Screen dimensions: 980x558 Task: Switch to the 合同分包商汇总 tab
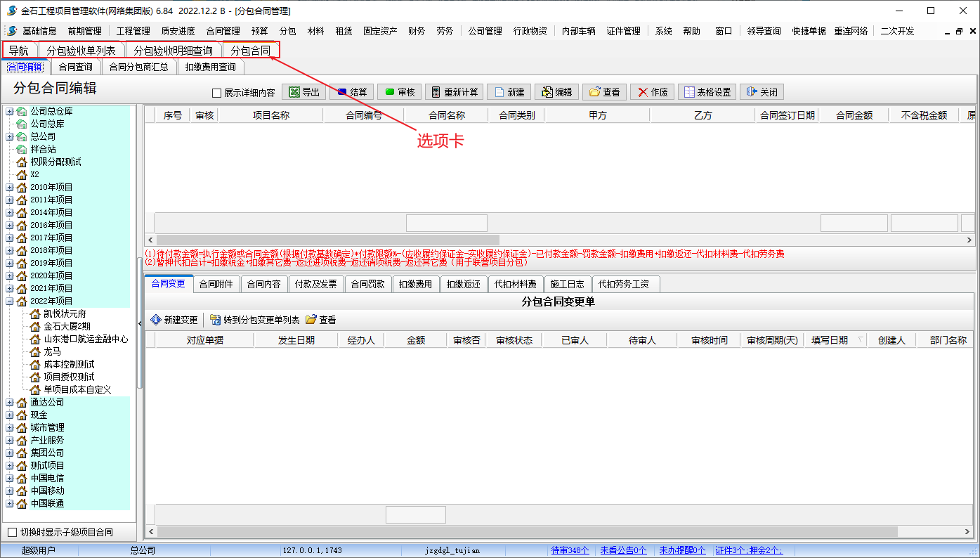click(x=138, y=67)
